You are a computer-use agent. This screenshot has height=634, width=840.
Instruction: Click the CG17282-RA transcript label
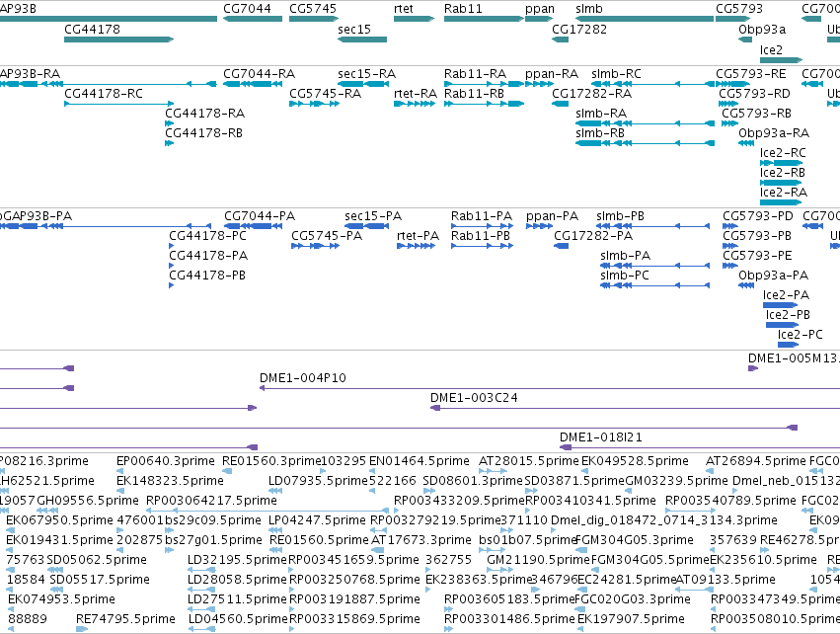[591, 94]
